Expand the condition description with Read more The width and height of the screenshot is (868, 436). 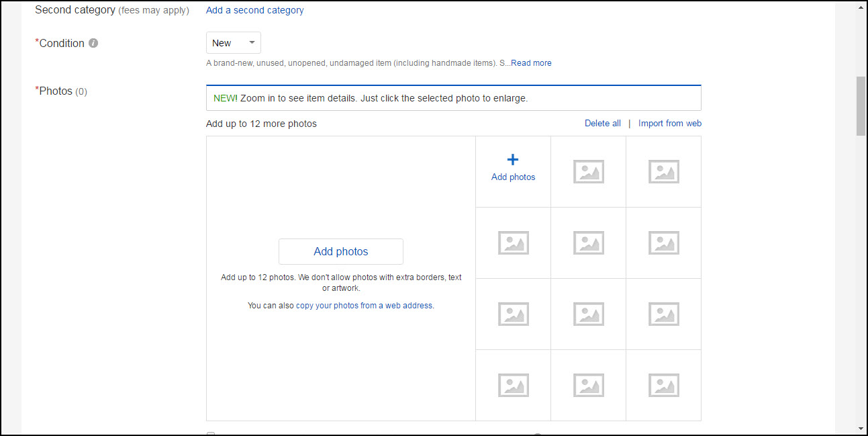pyautogui.click(x=531, y=63)
